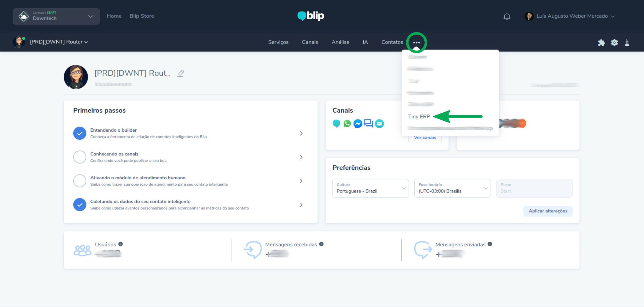The image size is (644, 307).
Task: Select Tiny ERP from dropdown
Action: pos(419,116)
